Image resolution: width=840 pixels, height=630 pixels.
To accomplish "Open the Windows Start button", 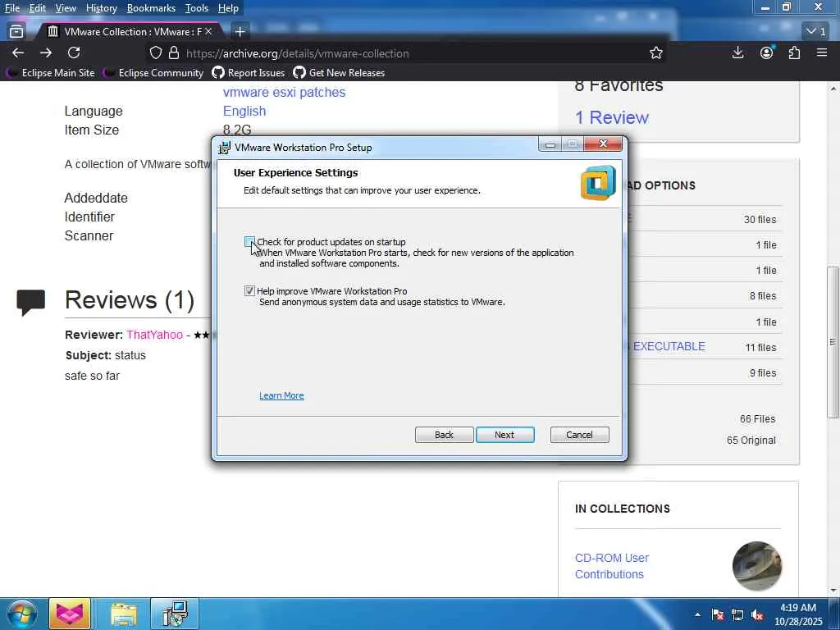I will coord(21,614).
